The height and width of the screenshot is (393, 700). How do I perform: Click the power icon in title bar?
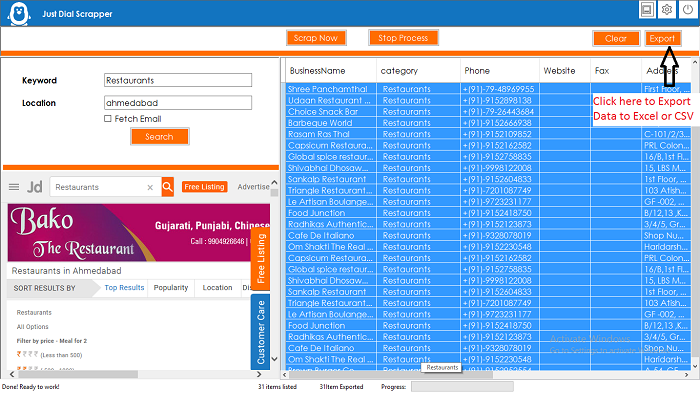tap(688, 9)
